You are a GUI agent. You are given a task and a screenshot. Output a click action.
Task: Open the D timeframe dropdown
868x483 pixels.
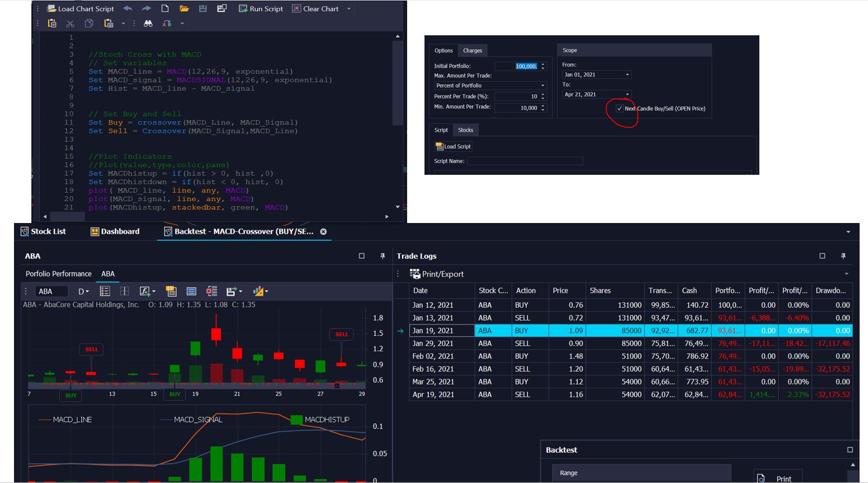pyautogui.click(x=83, y=291)
